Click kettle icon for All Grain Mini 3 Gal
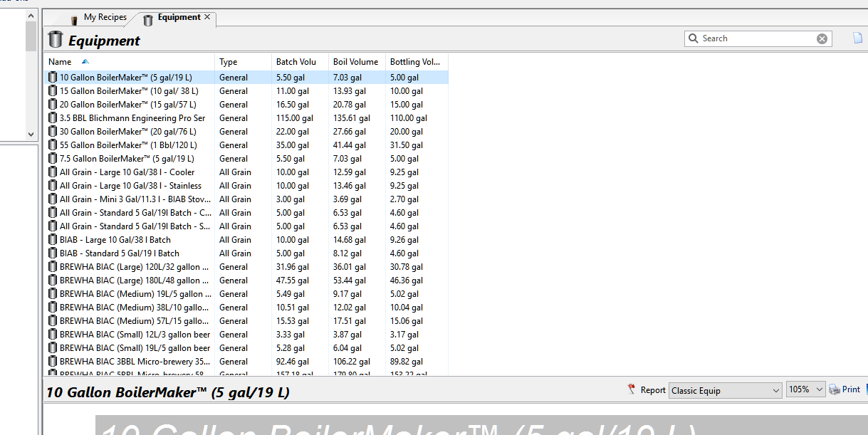 coord(53,199)
